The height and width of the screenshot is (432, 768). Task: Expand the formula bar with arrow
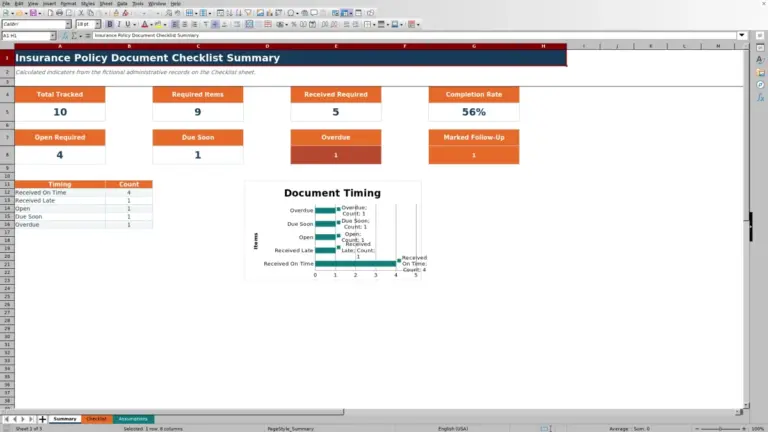pos(742,35)
